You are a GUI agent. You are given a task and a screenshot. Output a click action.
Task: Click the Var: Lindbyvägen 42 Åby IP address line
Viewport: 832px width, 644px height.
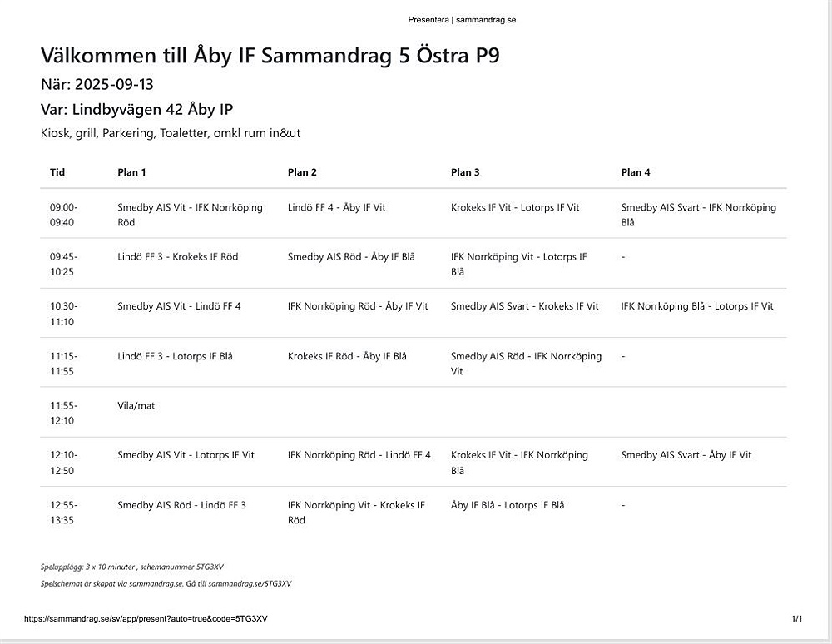point(137,109)
